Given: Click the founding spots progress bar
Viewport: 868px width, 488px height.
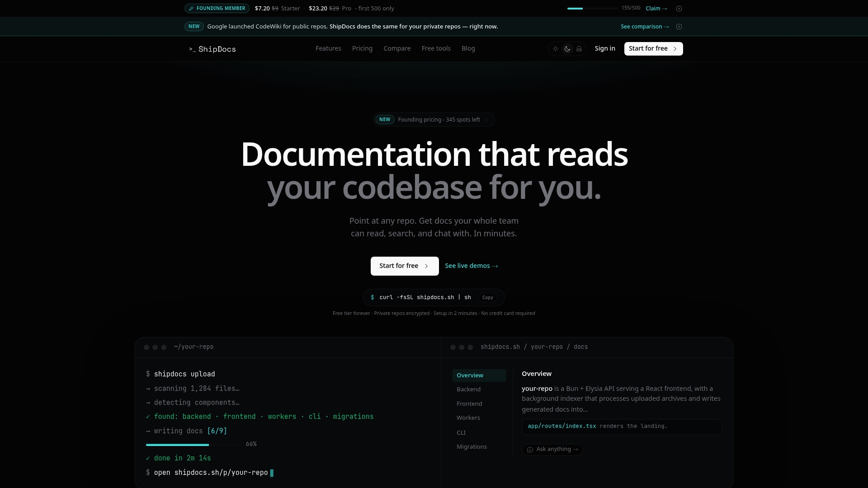Looking at the screenshot, I should (592, 9).
